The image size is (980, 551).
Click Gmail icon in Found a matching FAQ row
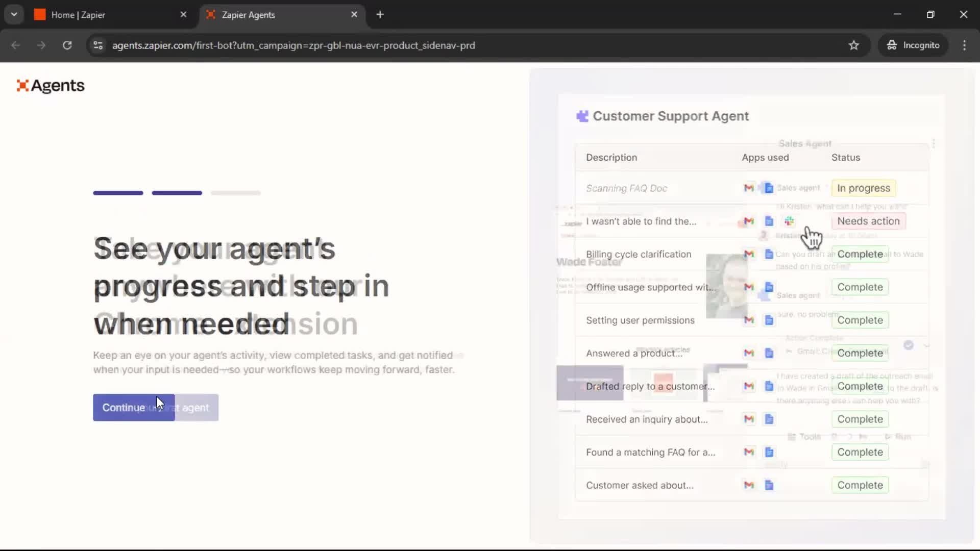(x=749, y=452)
